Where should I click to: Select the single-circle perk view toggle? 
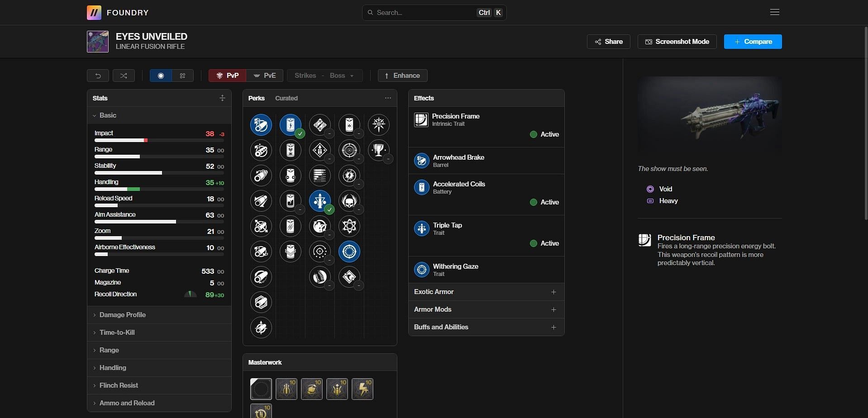[x=161, y=76]
